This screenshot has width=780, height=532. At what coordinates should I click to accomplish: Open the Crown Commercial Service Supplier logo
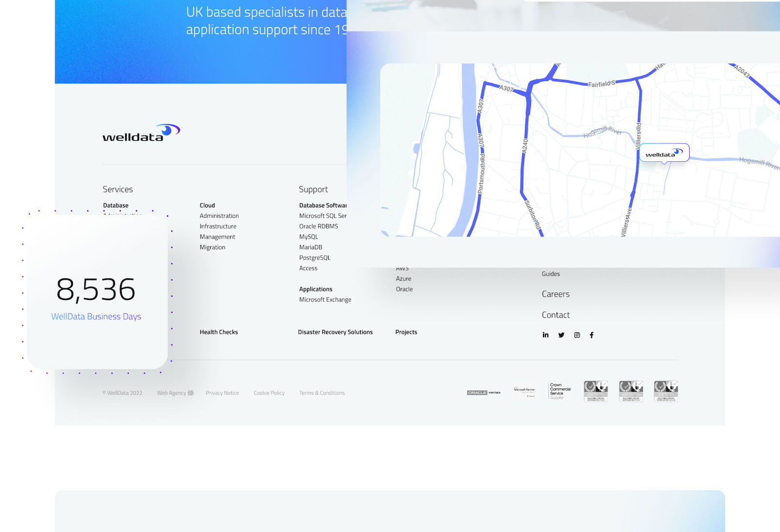[560, 392]
